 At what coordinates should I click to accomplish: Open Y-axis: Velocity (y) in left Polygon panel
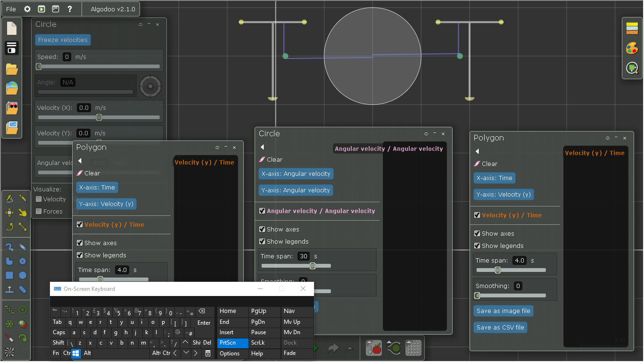pyautogui.click(x=106, y=204)
